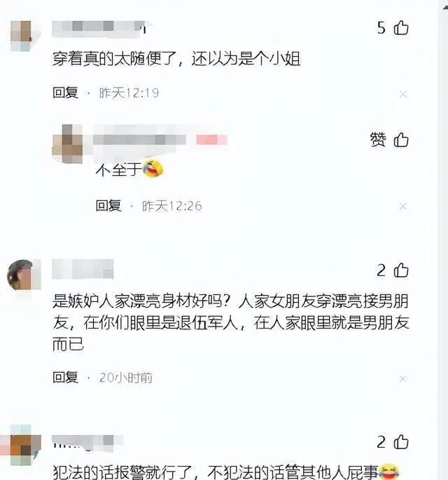448x480 pixels.
Task: Open the 不至于 replier's avatar
Action: pos(68,144)
